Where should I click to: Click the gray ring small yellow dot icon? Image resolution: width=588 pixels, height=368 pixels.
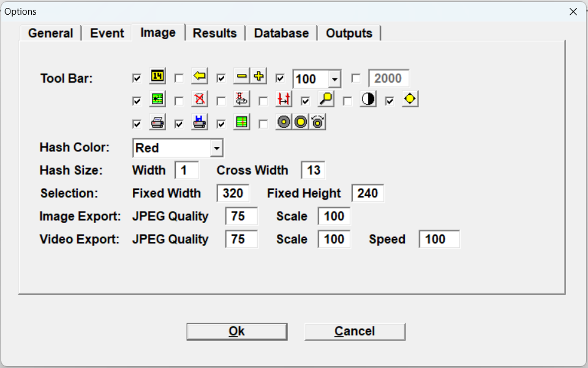pyautogui.click(x=284, y=122)
